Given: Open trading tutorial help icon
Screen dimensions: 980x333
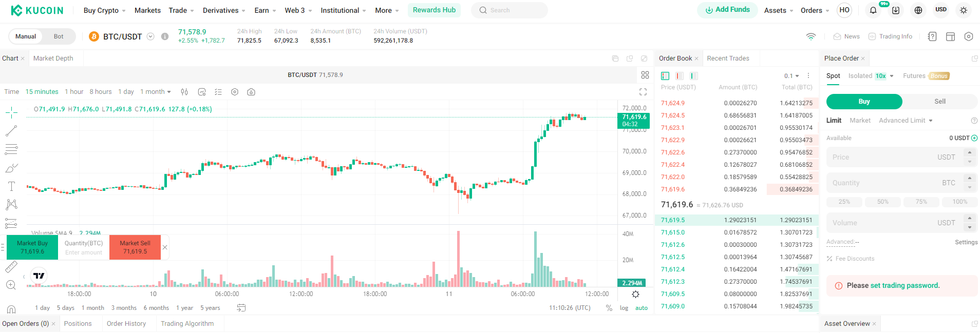Looking at the screenshot, I should point(932,36).
